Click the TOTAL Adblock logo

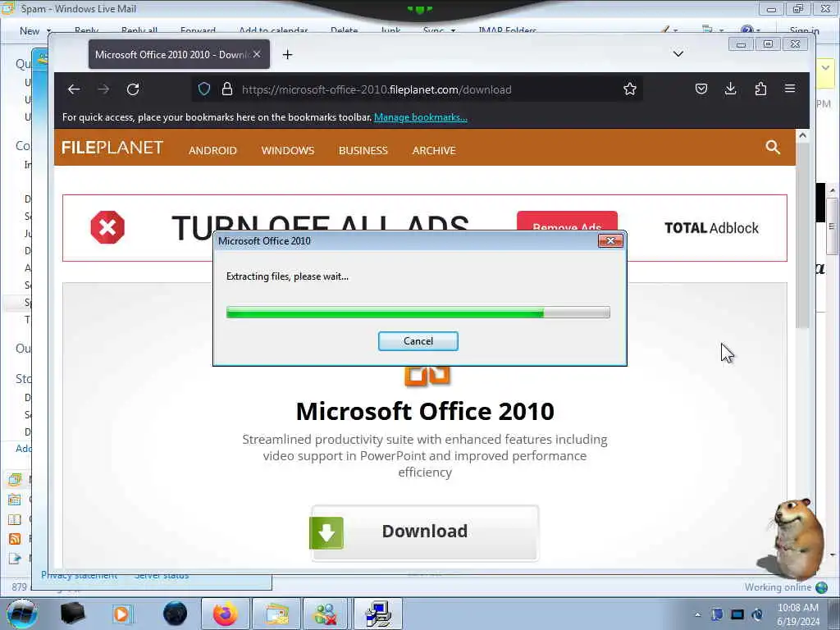(711, 228)
